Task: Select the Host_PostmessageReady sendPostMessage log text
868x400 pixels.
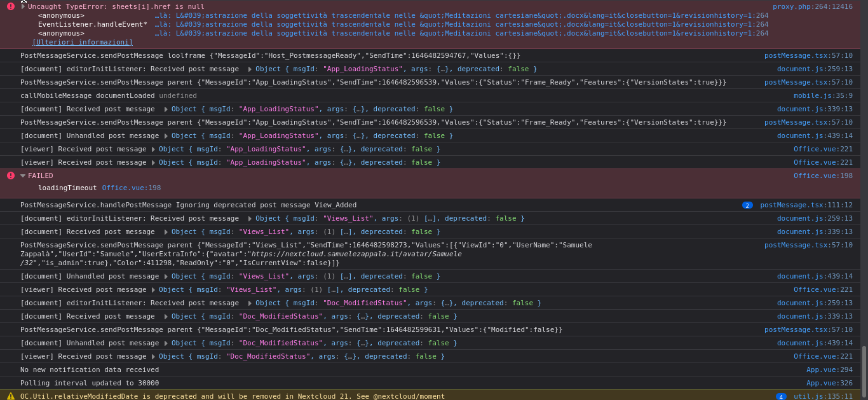Action: (270, 55)
